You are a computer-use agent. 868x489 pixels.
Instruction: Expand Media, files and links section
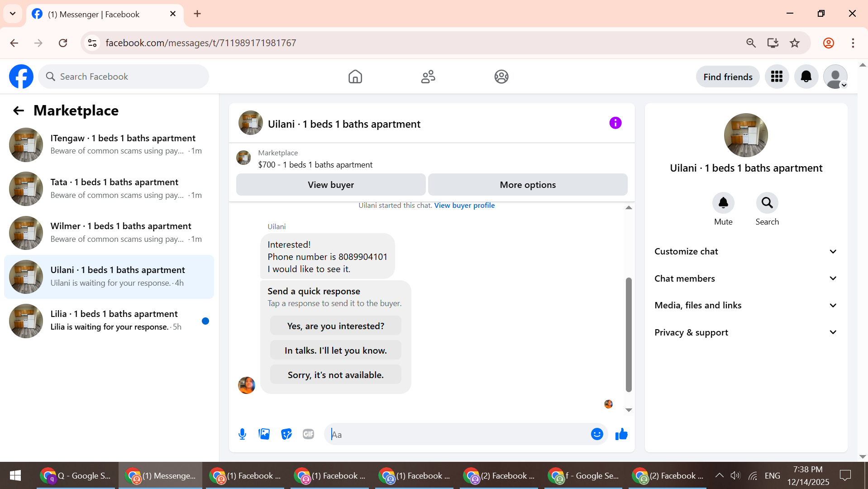click(x=746, y=305)
